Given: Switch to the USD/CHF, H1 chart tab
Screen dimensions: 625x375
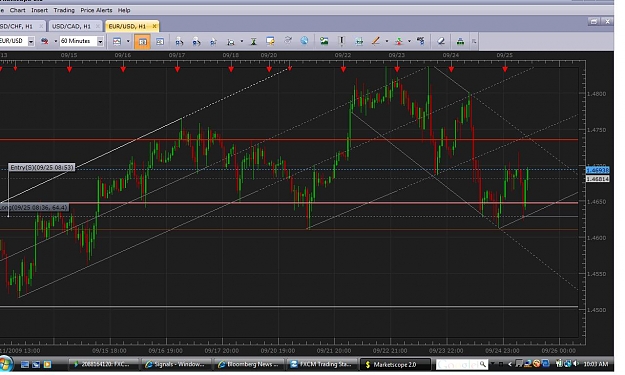Looking at the screenshot, I should pos(19,26).
